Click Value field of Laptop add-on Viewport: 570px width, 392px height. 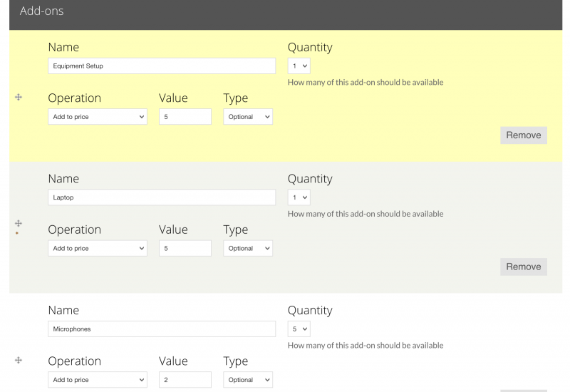point(185,248)
